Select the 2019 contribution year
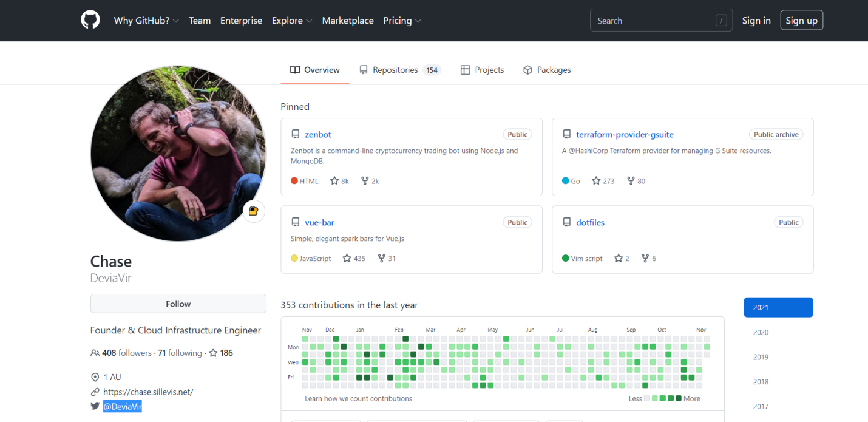 (761, 357)
